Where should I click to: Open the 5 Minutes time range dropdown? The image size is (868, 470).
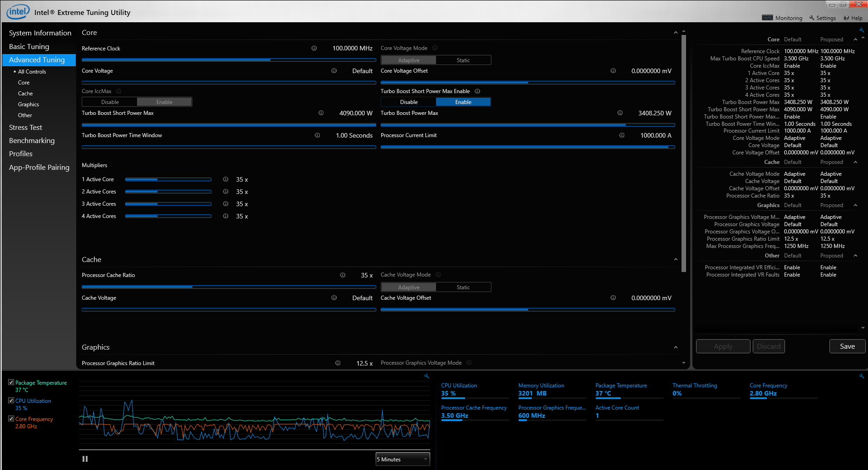(x=402, y=459)
